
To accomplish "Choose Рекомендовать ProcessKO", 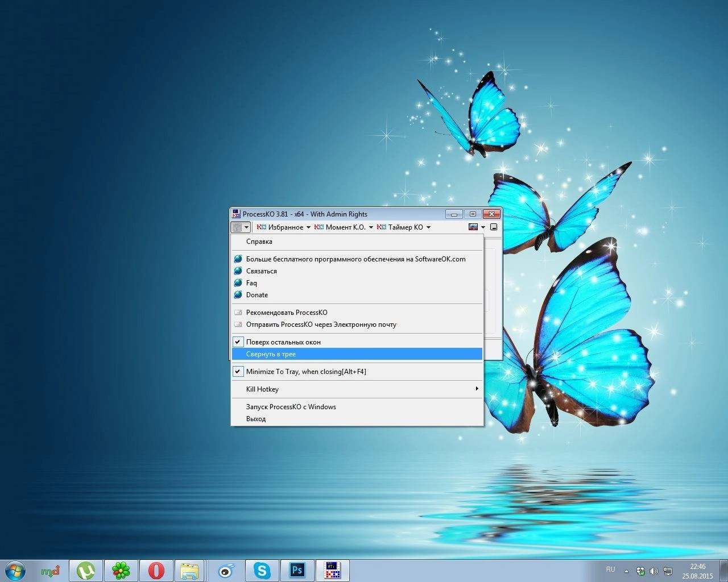I will pyautogui.click(x=357, y=313).
